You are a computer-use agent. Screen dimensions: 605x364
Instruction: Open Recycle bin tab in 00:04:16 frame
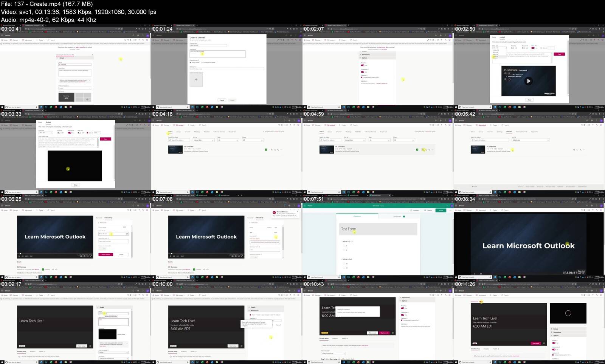pyautogui.click(x=232, y=132)
